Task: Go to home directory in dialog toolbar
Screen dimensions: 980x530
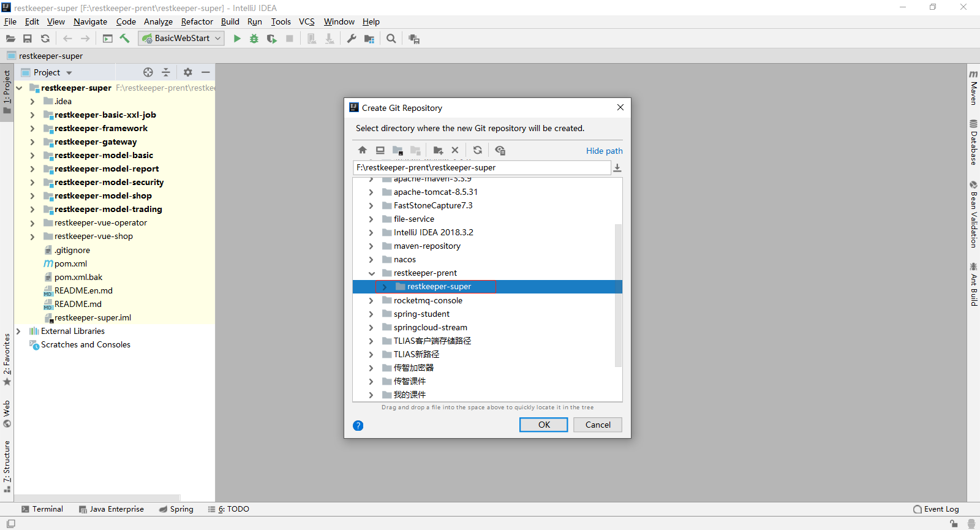Action: pyautogui.click(x=363, y=150)
